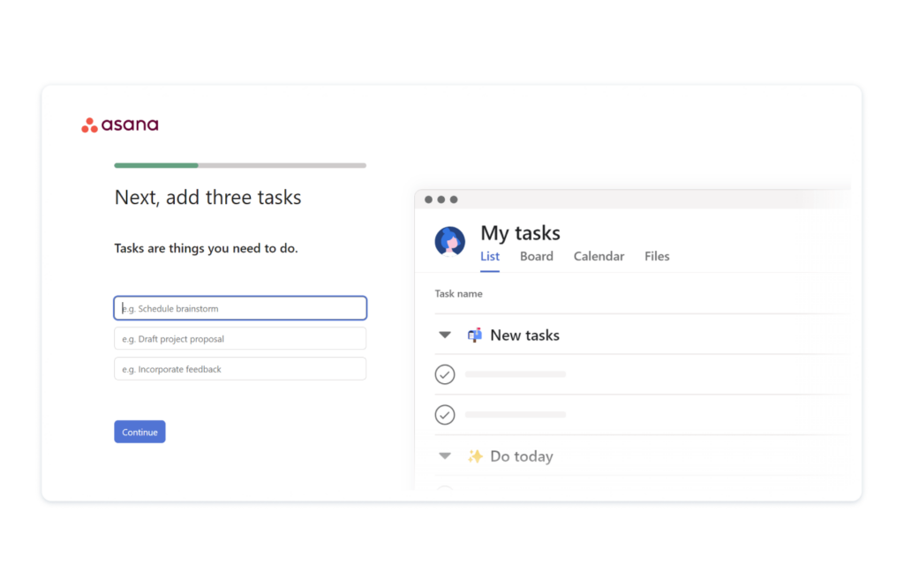
Task: Mark the second New tasks item complete
Action: point(445,414)
